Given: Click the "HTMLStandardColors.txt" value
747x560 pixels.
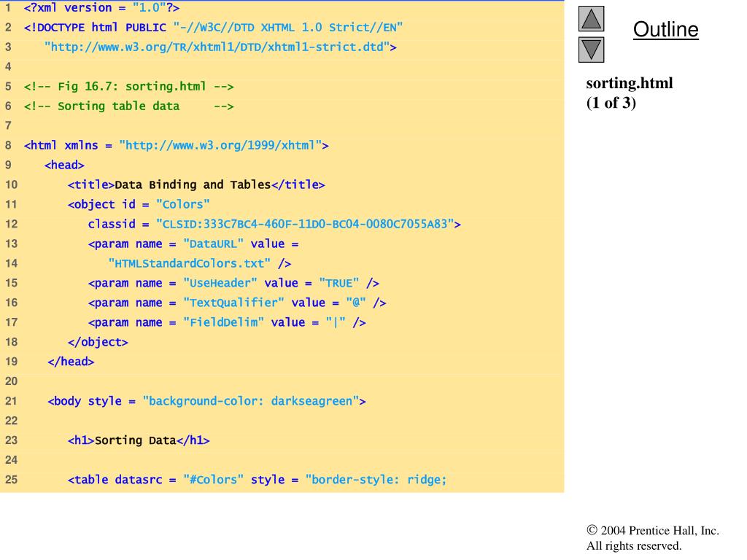Looking at the screenshot, I should [190, 263].
